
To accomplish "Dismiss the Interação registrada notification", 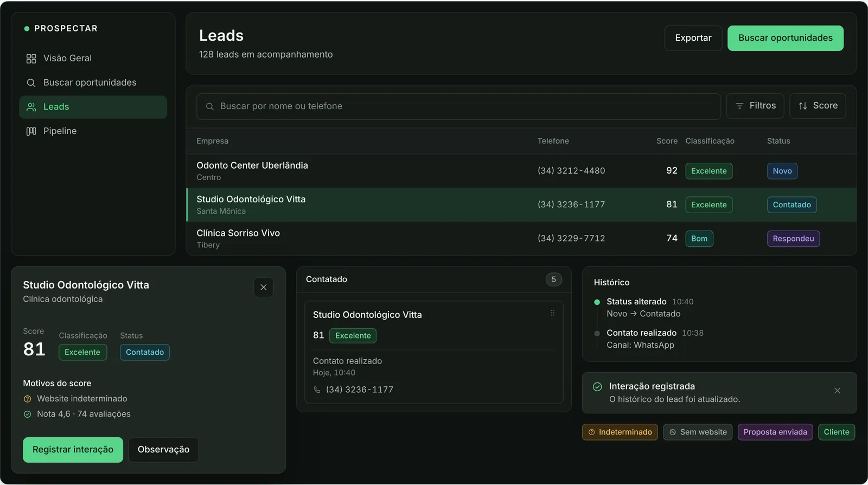I will click(837, 391).
